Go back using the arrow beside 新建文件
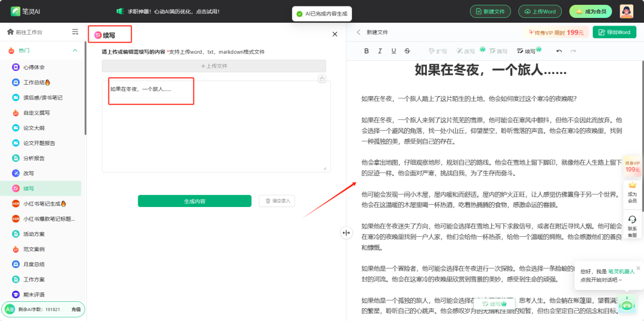Viewport: 644px width, 321px height. click(358, 32)
